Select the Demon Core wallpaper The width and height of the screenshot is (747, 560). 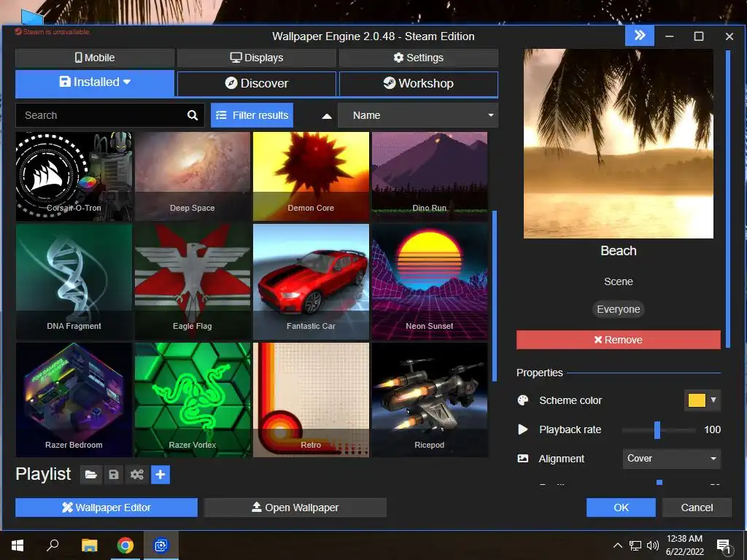311,176
